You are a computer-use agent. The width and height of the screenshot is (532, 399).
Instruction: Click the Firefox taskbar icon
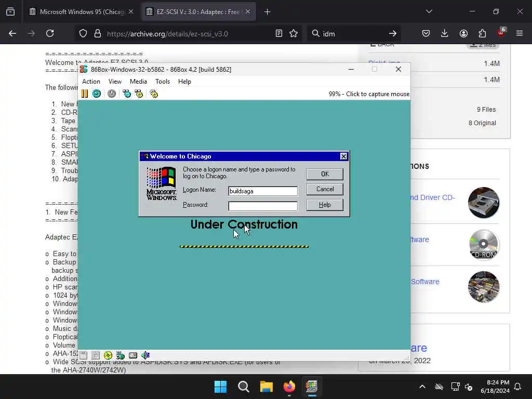click(289, 387)
